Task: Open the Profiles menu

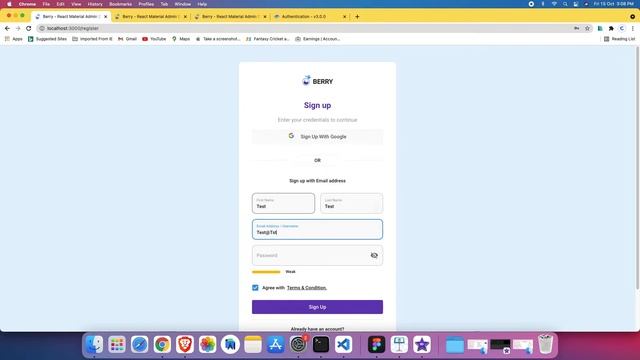Action: (146, 4)
